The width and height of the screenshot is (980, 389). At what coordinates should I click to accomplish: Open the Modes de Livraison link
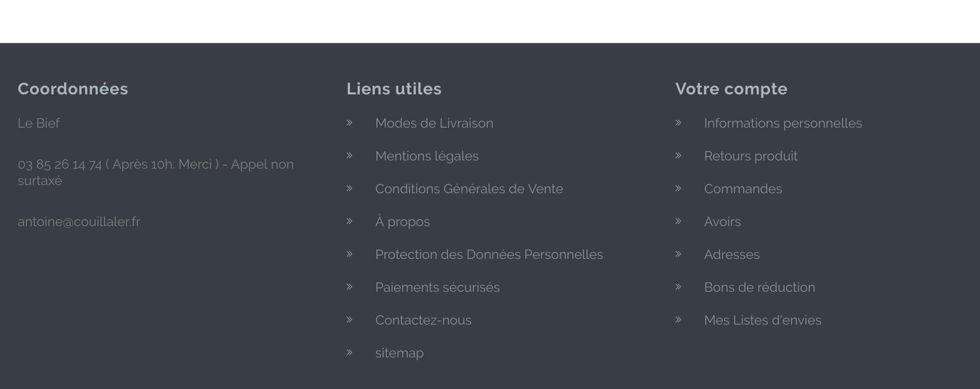[x=434, y=123]
